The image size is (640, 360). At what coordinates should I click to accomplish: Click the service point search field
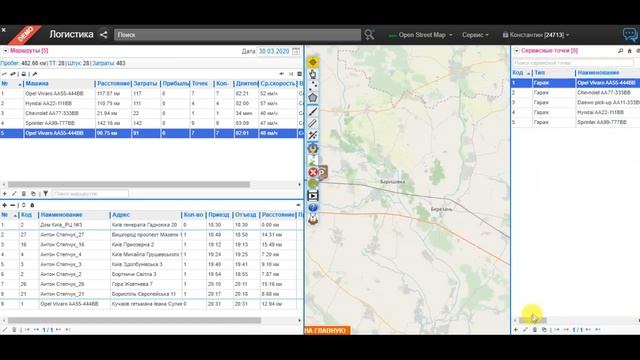[573, 63]
